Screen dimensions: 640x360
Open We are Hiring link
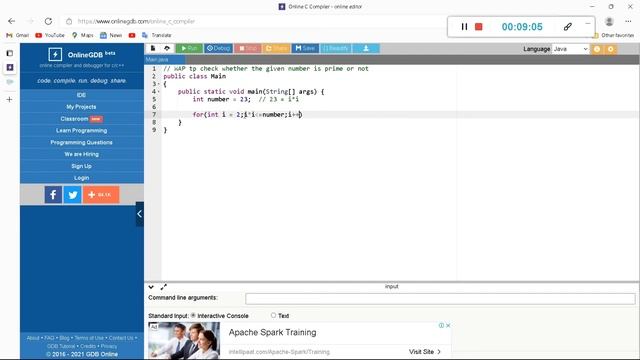[x=81, y=154]
